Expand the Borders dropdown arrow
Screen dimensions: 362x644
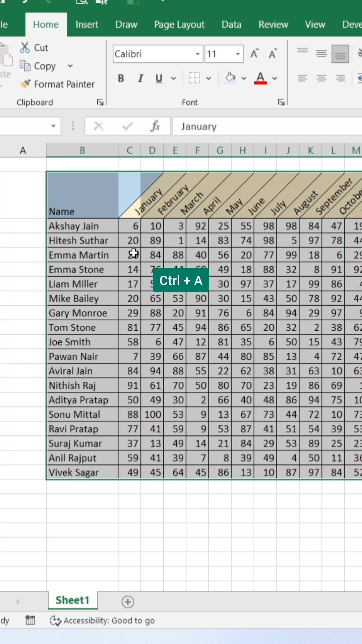coord(208,78)
